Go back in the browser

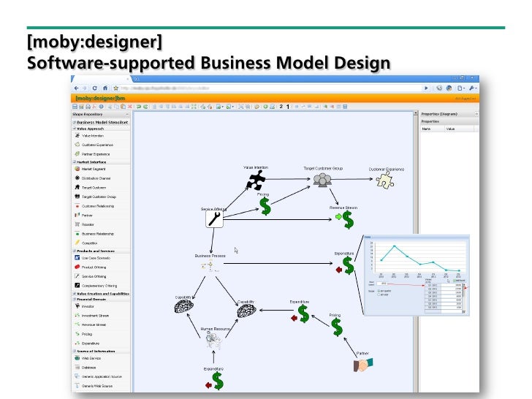pyautogui.click(x=76, y=88)
